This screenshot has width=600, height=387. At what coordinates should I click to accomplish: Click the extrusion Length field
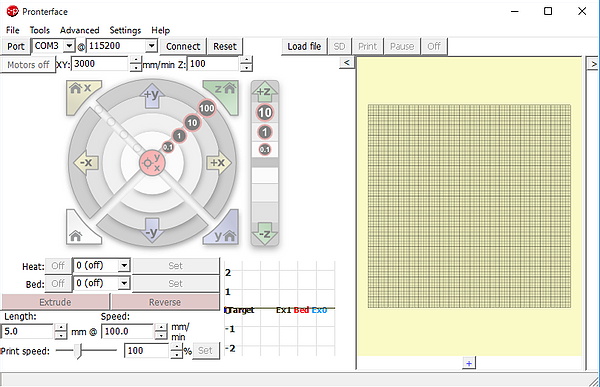[27, 331]
